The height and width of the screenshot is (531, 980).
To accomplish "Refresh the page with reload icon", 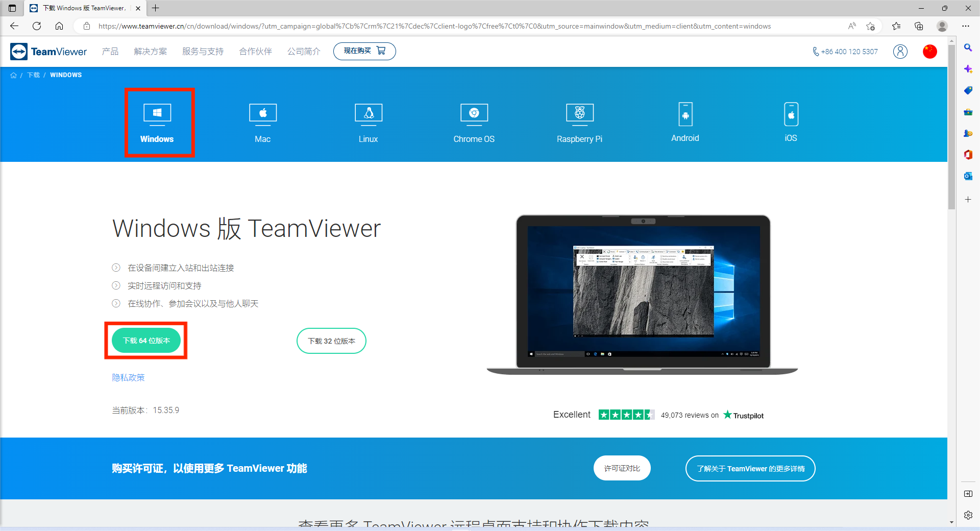I will pyautogui.click(x=37, y=26).
